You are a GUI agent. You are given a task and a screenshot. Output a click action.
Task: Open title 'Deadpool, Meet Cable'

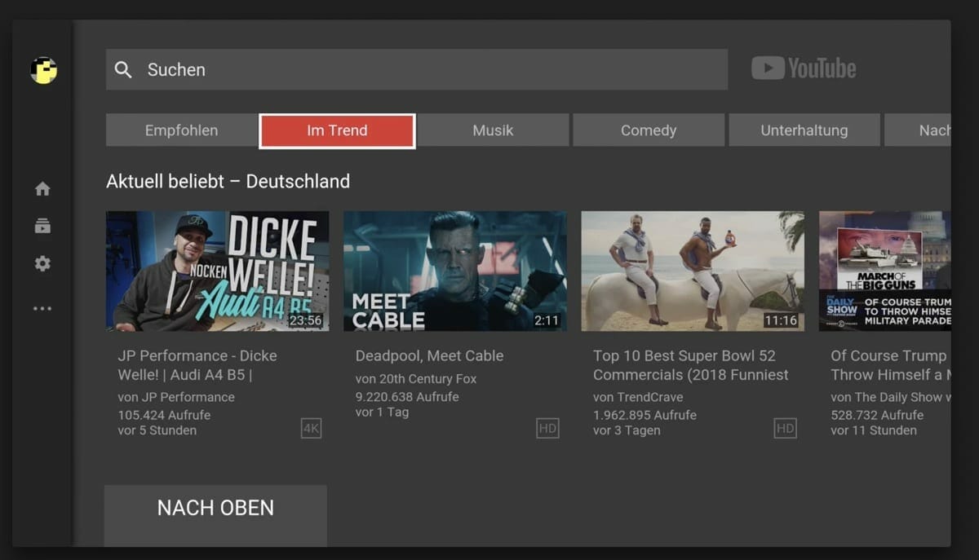[x=429, y=355]
